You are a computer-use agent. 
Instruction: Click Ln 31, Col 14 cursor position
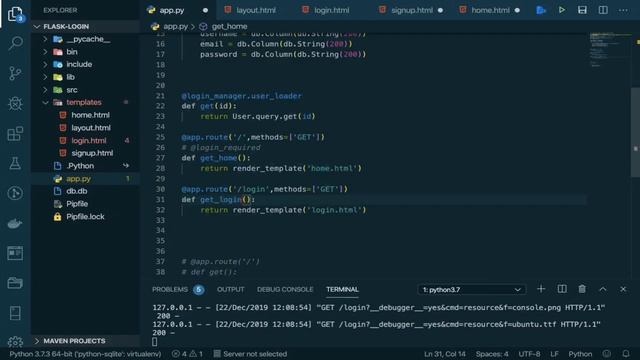tap(444, 354)
